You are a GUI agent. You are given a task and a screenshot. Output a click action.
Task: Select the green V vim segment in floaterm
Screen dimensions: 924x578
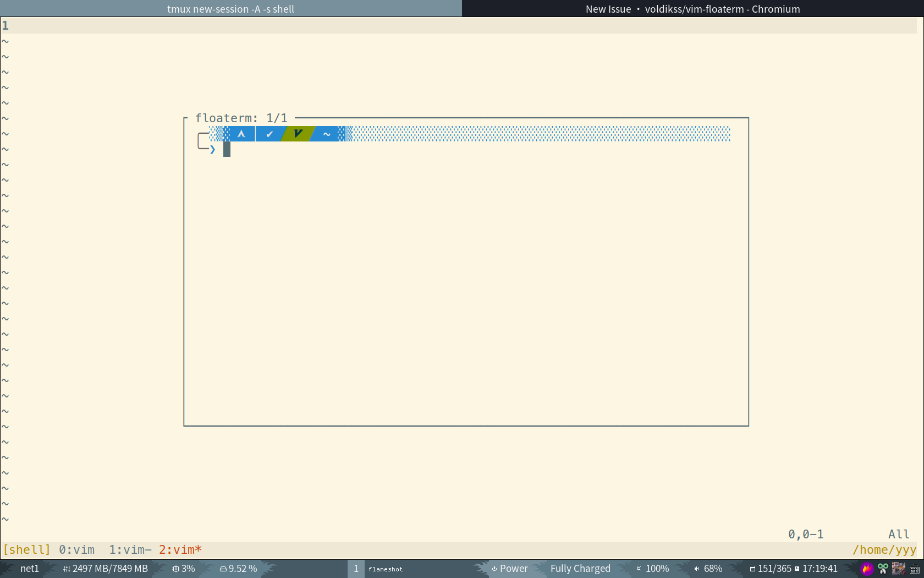pos(297,134)
